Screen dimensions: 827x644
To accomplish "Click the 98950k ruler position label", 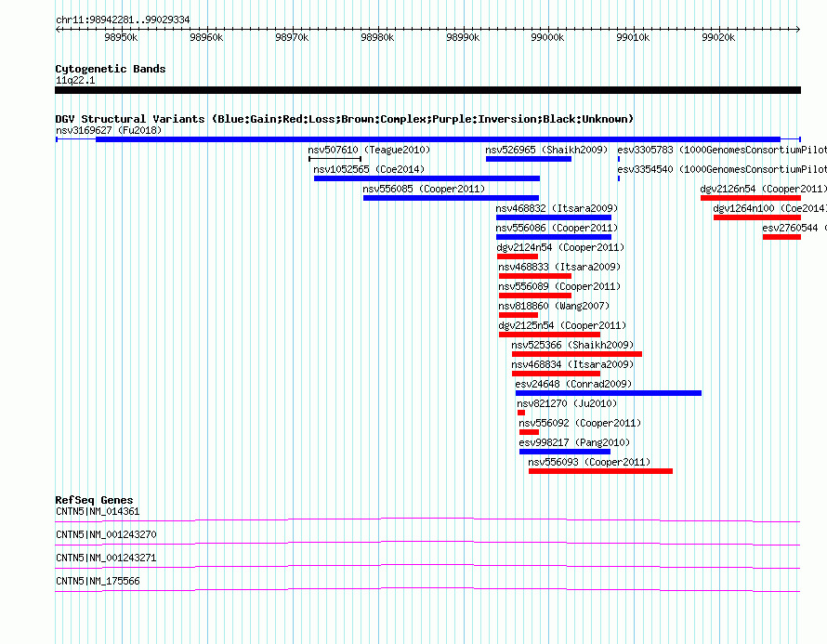I will pos(121,37).
